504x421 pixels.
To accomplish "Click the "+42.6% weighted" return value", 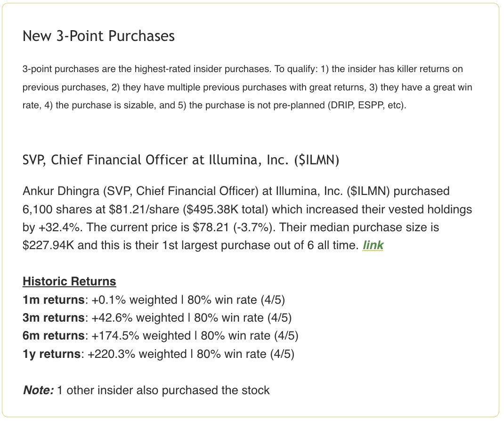I will pos(138,317).
